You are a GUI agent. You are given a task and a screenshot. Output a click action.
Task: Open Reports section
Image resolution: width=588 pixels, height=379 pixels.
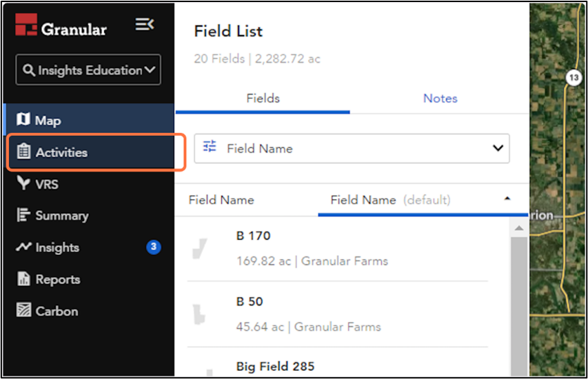(x=89, y=279)
